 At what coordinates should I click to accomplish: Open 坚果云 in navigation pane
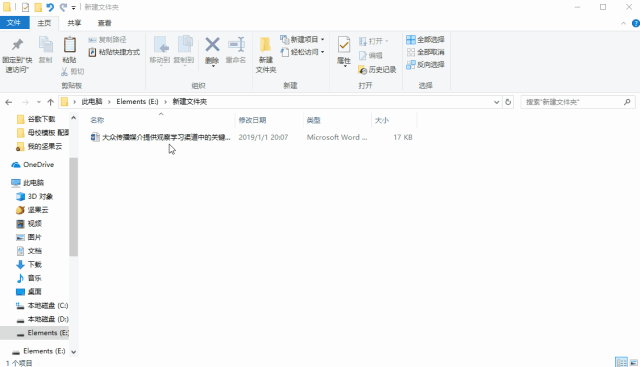pos(32,210)
